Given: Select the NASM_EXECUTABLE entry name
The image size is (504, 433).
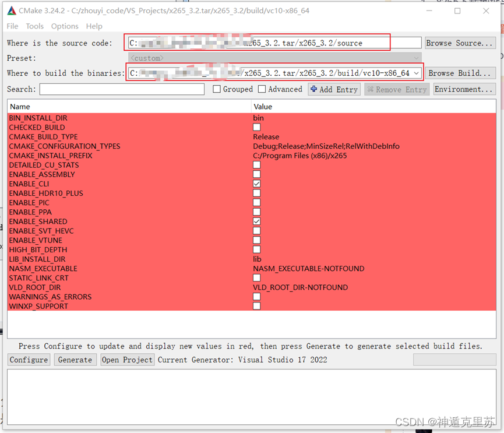Looking at the screenshot, I should coord(43,269).
